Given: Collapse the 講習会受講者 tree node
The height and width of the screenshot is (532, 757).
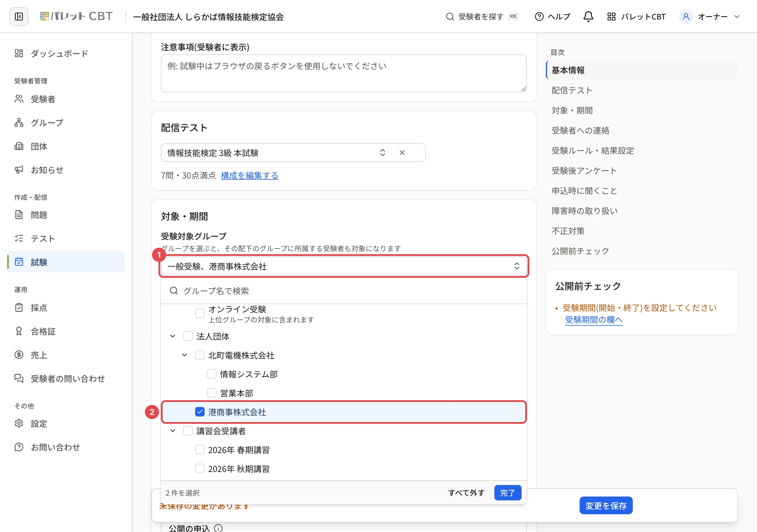Looking at the screenshot, I should (x=172, y=431).
